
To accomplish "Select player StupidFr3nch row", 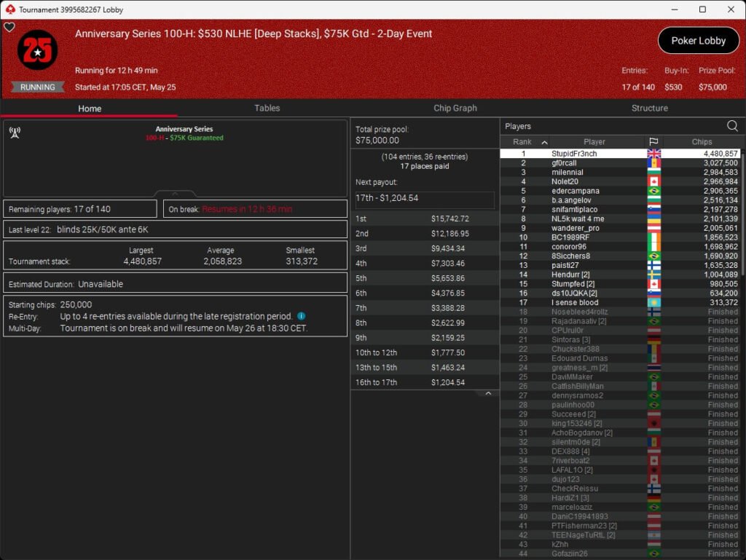I will [621, 154].
